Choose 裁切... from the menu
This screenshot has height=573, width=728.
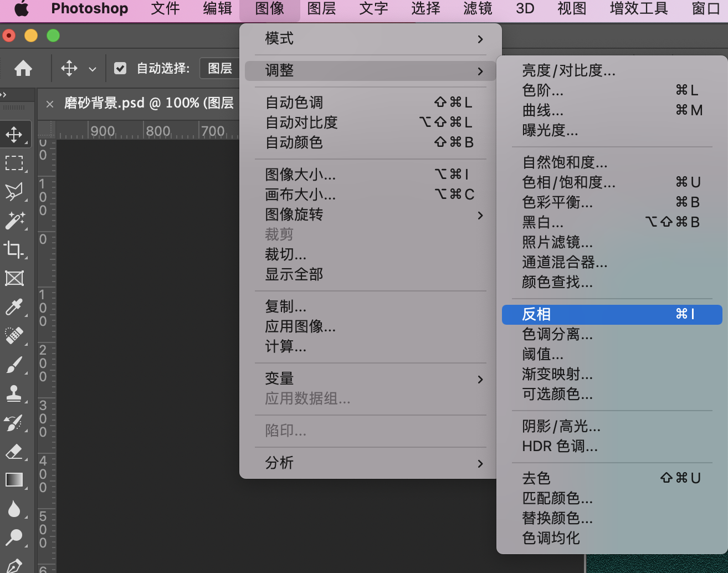point(370,254)
